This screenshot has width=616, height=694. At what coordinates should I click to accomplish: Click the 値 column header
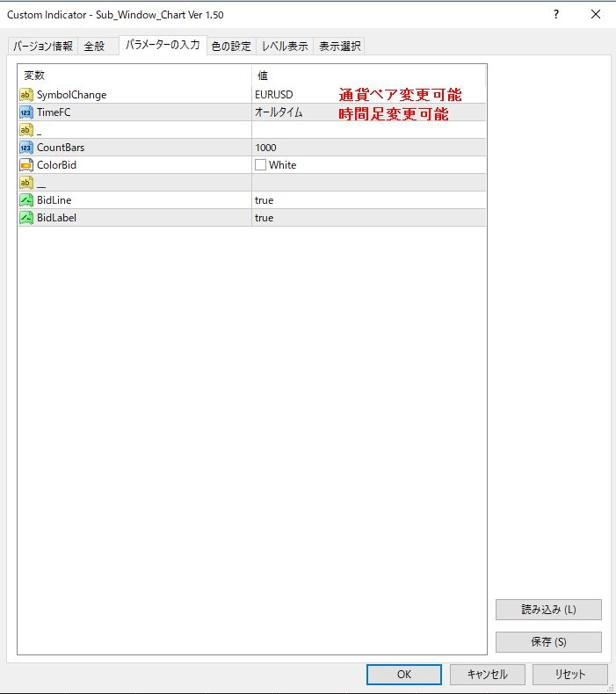tap(369, 76)
